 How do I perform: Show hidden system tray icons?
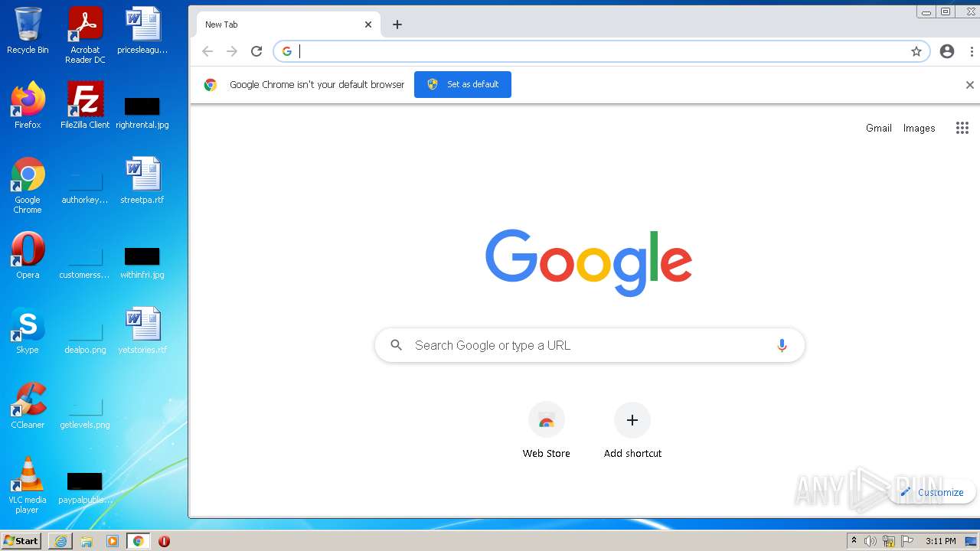point(854,541)
